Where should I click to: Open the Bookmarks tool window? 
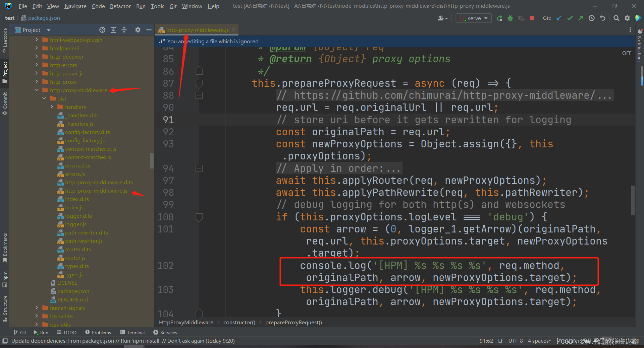point(5,248)
